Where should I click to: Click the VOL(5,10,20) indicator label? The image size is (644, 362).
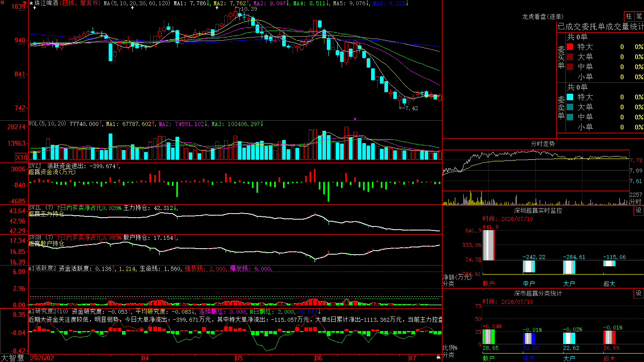tap(47, 124)
